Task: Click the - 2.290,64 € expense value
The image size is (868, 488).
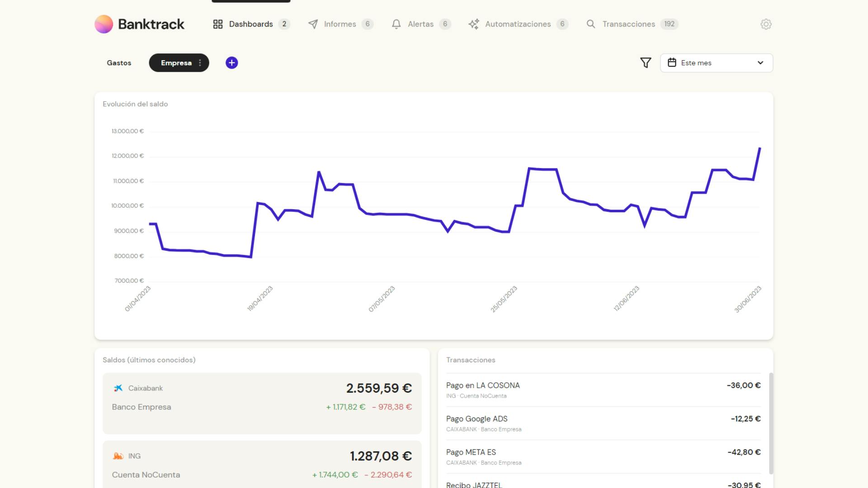Action: [x=388, y=475]
